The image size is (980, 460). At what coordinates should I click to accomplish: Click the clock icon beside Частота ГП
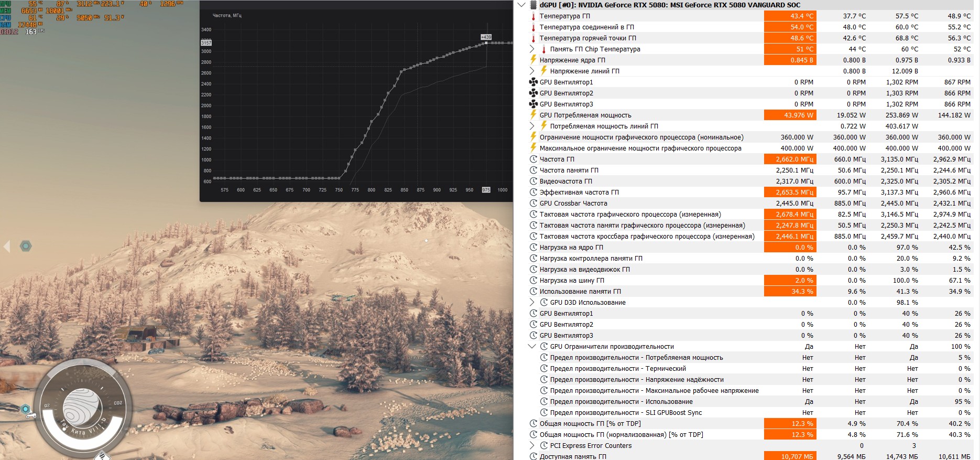click(533, 159)
